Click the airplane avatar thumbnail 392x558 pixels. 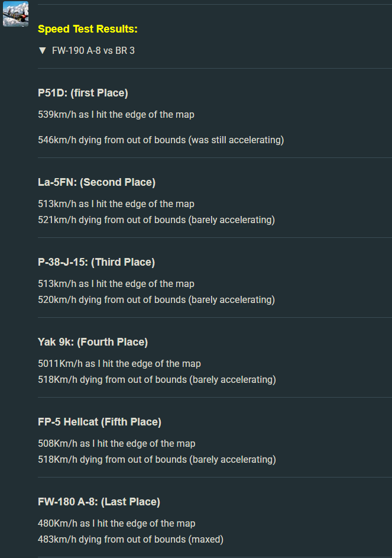15,14
